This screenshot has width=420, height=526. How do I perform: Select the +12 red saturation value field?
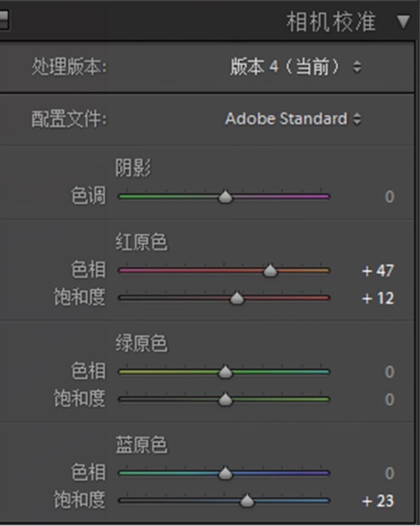378,298
